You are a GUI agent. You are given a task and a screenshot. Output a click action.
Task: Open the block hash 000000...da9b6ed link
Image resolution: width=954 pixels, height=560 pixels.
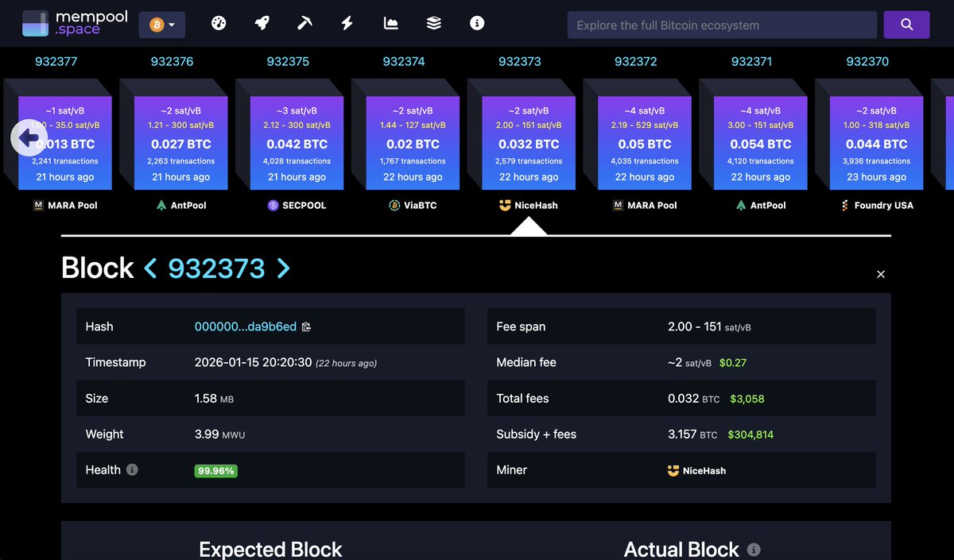[x=246, y=326]
